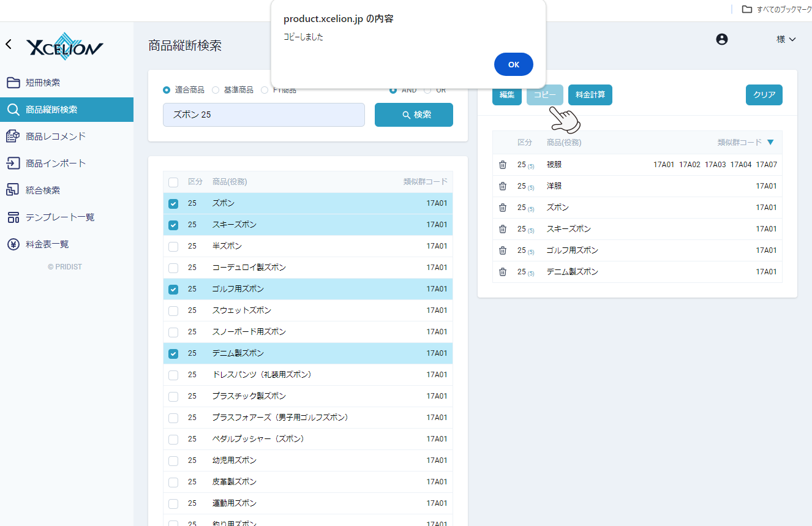Click the コピー button

point(545,95)
